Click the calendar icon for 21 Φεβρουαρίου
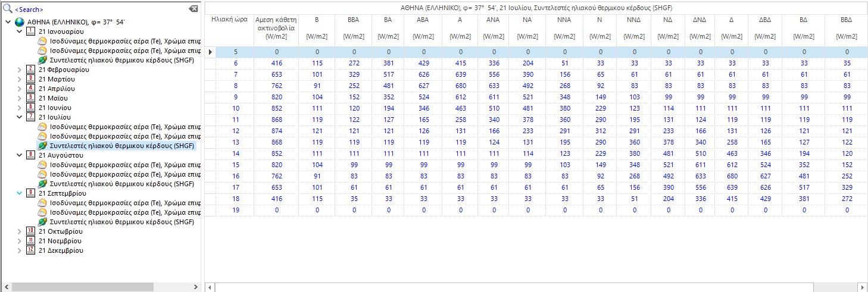 click(31, 70)
